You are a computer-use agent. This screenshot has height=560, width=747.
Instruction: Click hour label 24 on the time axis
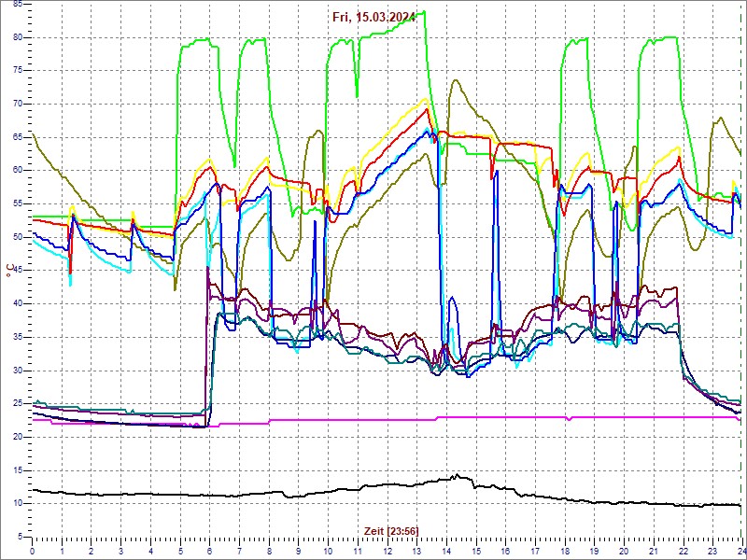[x=741, y=551]
